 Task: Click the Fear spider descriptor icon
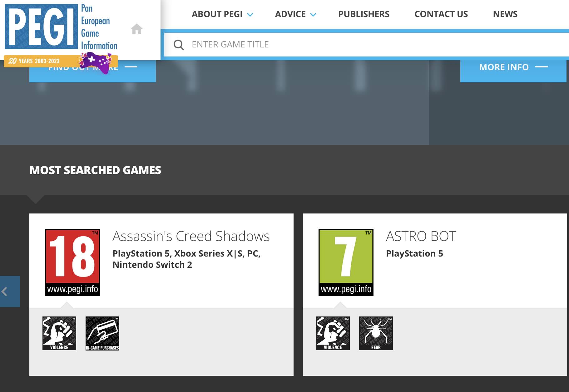coord(376,333)
